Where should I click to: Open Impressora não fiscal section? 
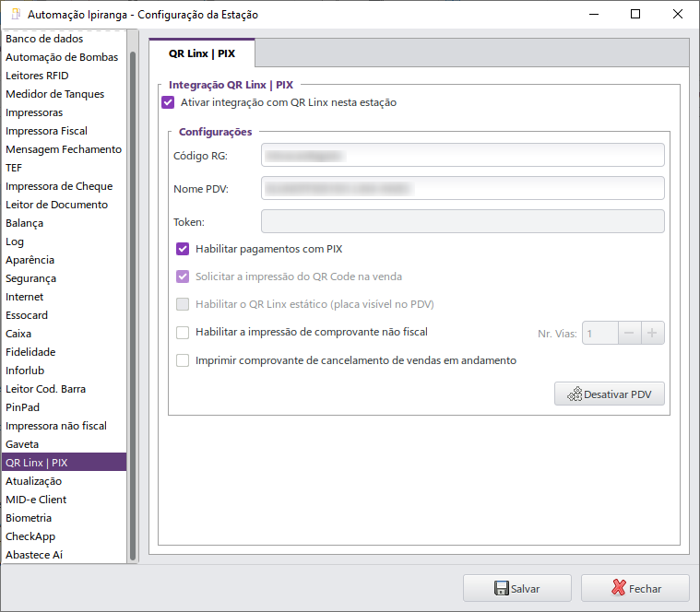tap(64, 426)
